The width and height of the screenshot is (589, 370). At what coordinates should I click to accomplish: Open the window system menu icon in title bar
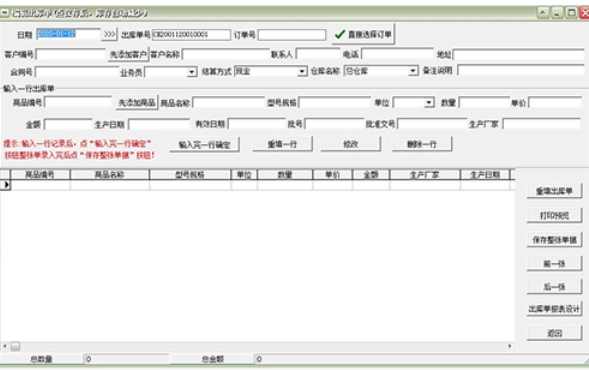point(5,13)
